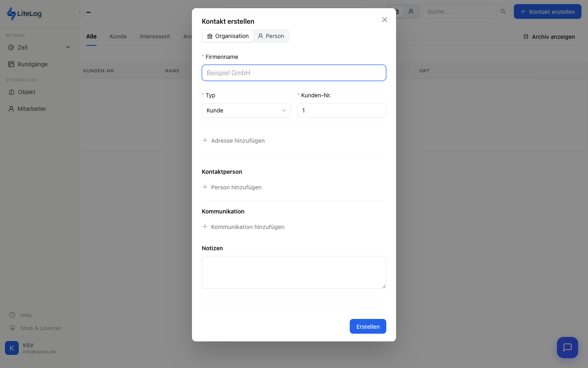Close the Kontakt erstellen dialog
Image resolution: width=588 pixels, height=368 pixels.
384,20
